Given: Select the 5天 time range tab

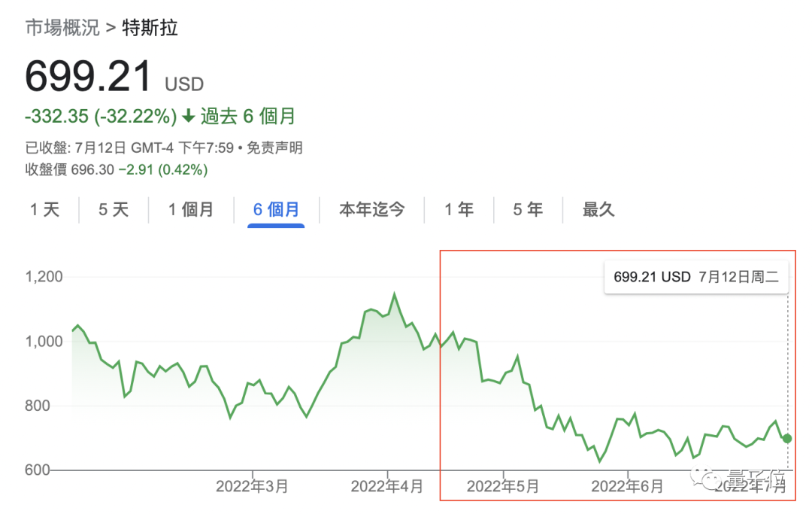Looking at the screenshot, I should (113, 210).
